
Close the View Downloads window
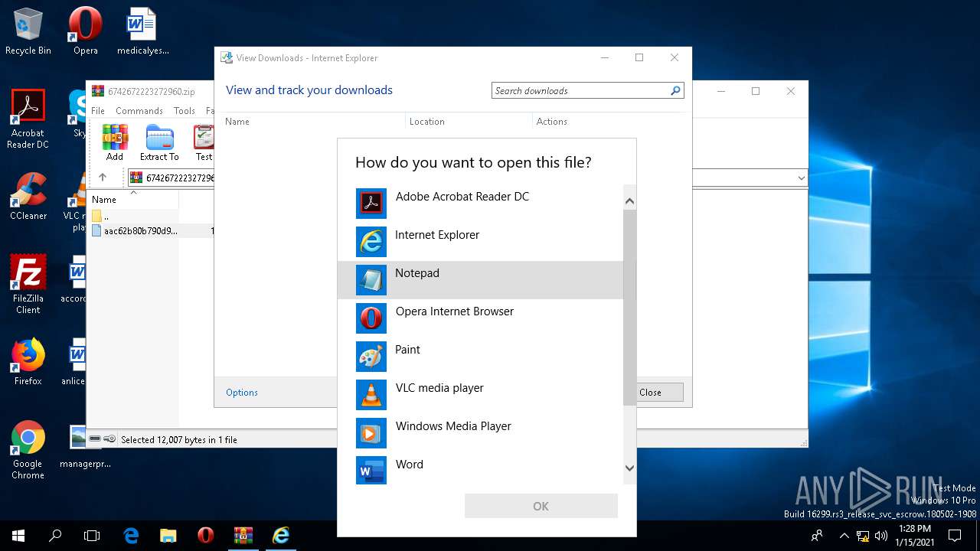tap(674, 57)
